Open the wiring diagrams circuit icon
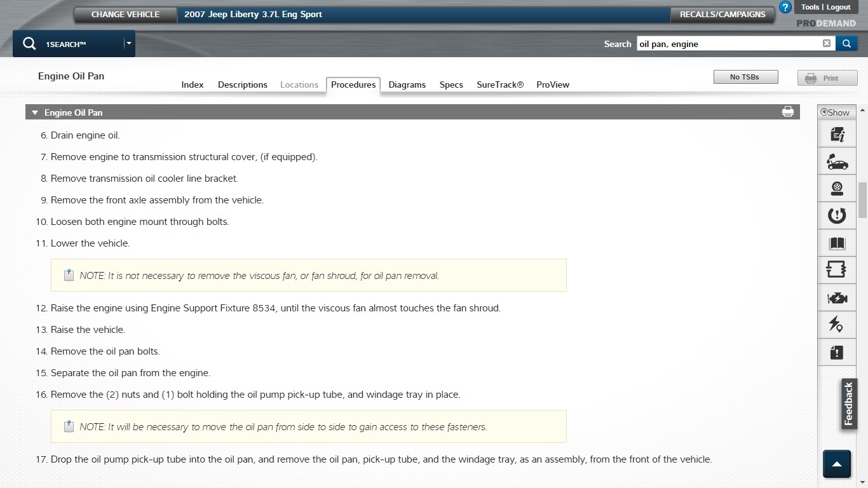 [837, 270]
